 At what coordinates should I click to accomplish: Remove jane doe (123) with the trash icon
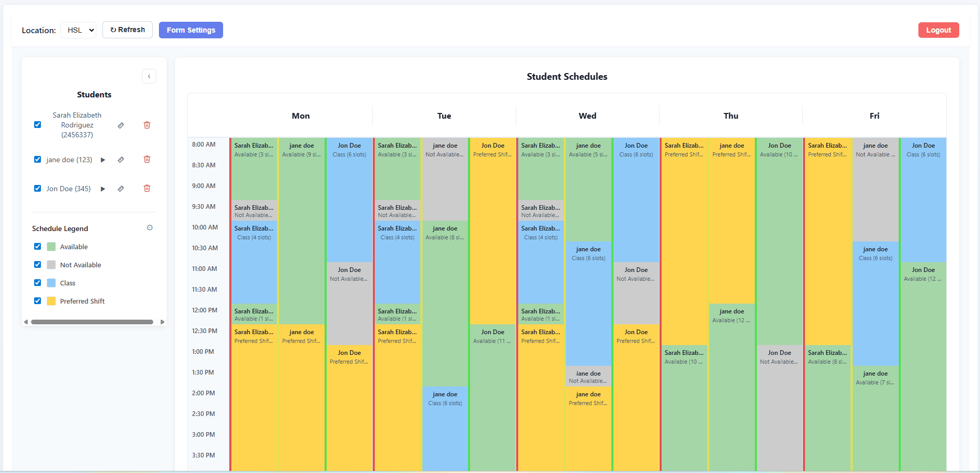[147, 160]
